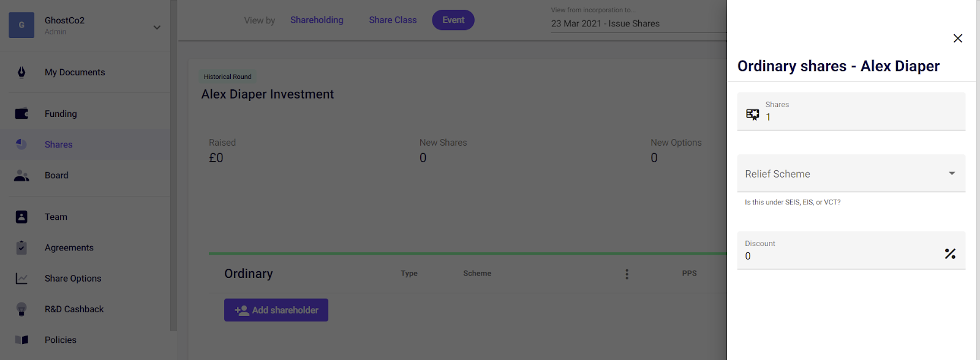Click the R&D Cashback lightbulb icon

point(21,309)
